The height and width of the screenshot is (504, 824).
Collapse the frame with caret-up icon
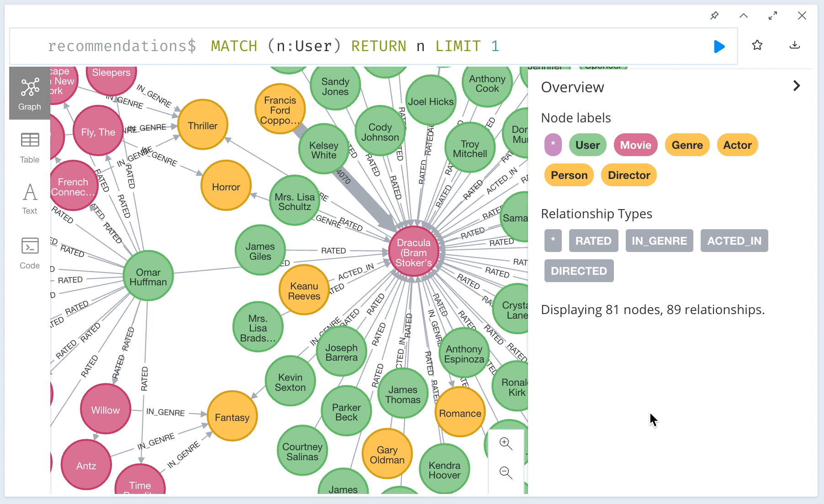click(x=744, y=16)
